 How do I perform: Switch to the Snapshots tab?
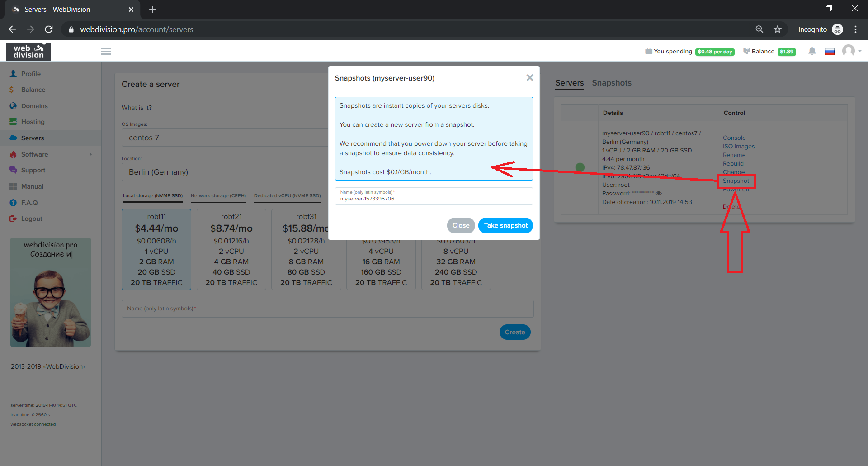click(611, 83)
